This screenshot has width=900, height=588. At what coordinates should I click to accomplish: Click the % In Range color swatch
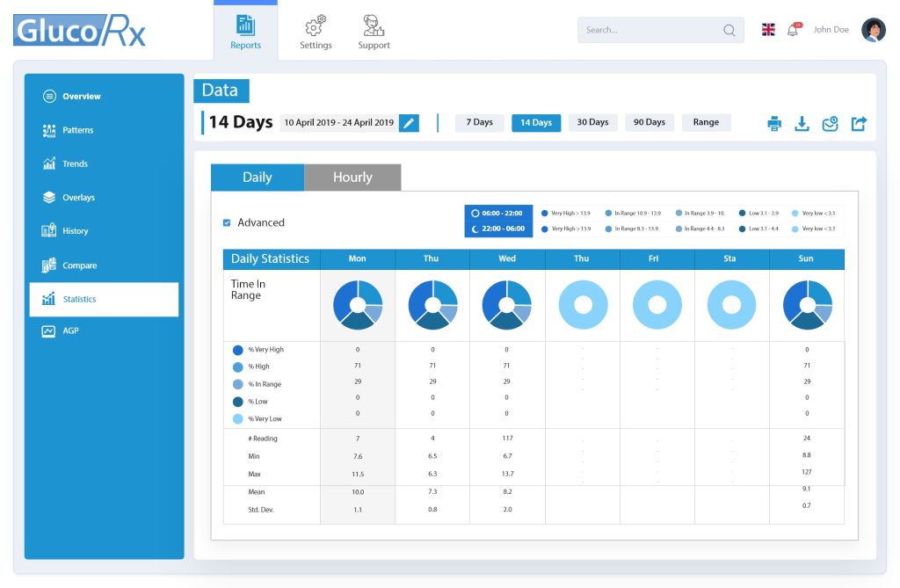pos(237,384)
